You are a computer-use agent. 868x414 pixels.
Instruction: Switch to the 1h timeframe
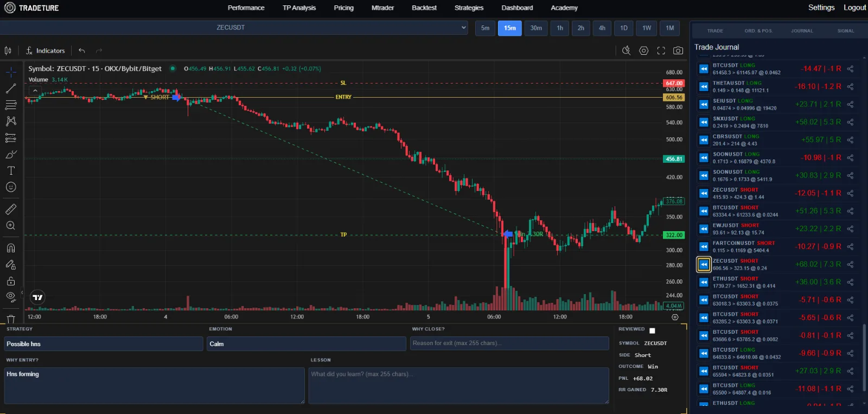click(x=560, y=28)
